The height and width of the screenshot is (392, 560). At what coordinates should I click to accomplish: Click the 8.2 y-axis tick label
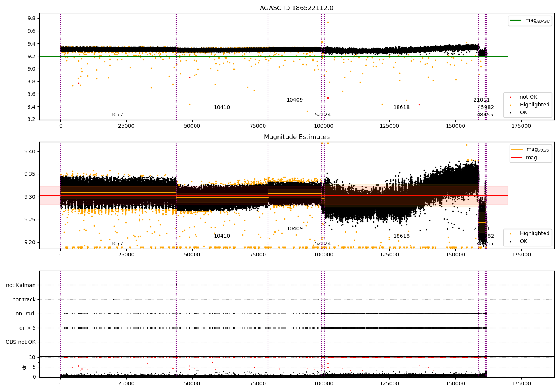(32, 119)
